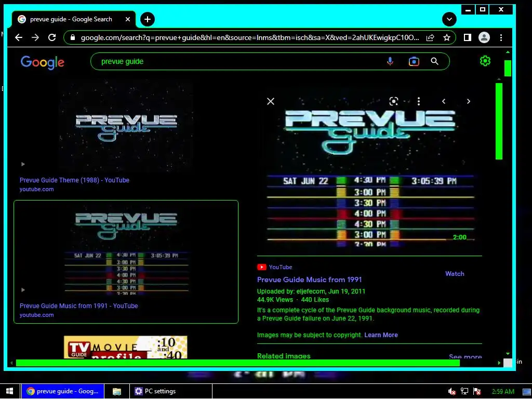
Task: Open the Prevue Guide Music 1991 thumbnail
Action: (126, 251)
